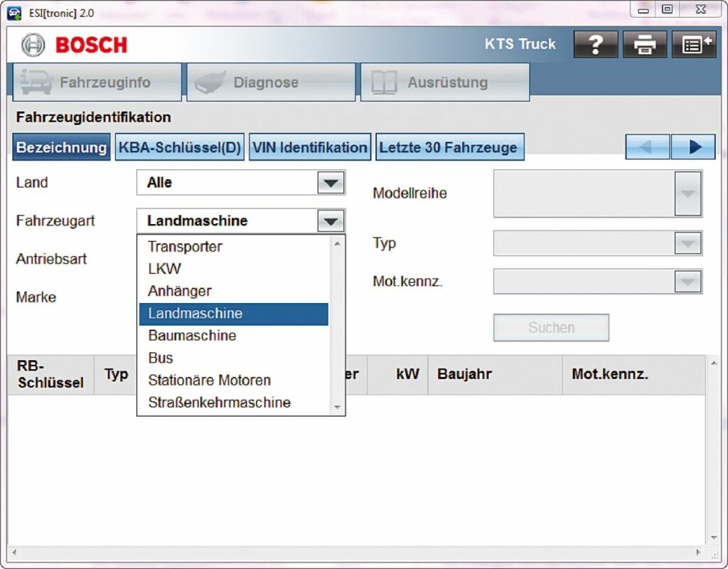This screenshot has width=728, height=569.
Task: Click the previous page left arrow
Action: click(647, 147)
